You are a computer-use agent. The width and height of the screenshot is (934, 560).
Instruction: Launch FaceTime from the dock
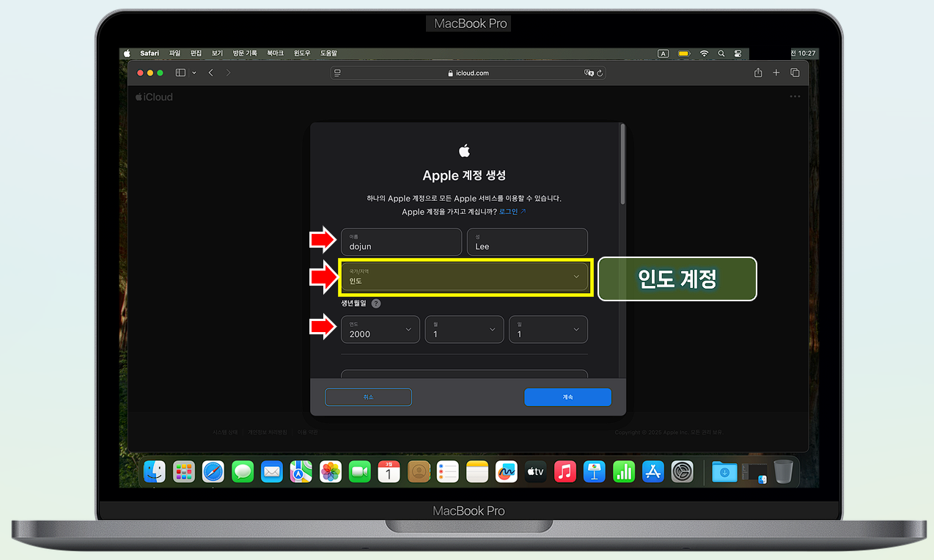[359, 471]
